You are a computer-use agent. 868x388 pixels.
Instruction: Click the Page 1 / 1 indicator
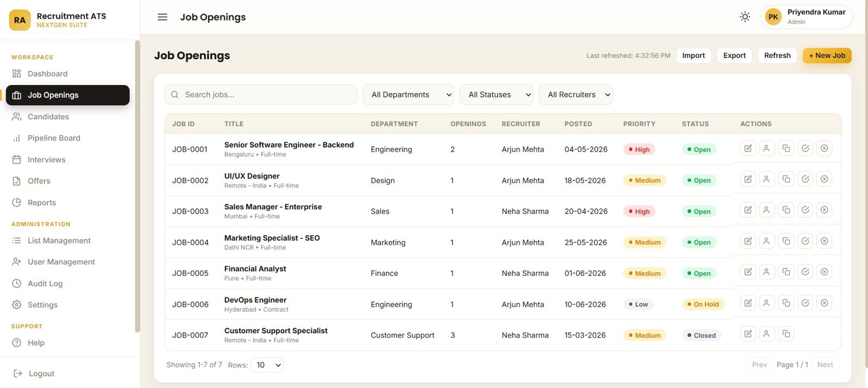793,365
